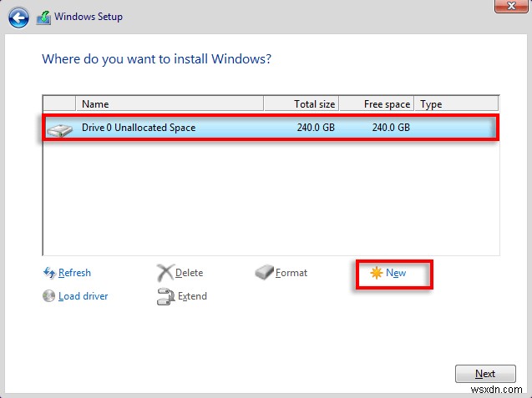Screen dimensions: 532x398
Task: Create a partition with the New link
Action: click(x=396, y=273)
